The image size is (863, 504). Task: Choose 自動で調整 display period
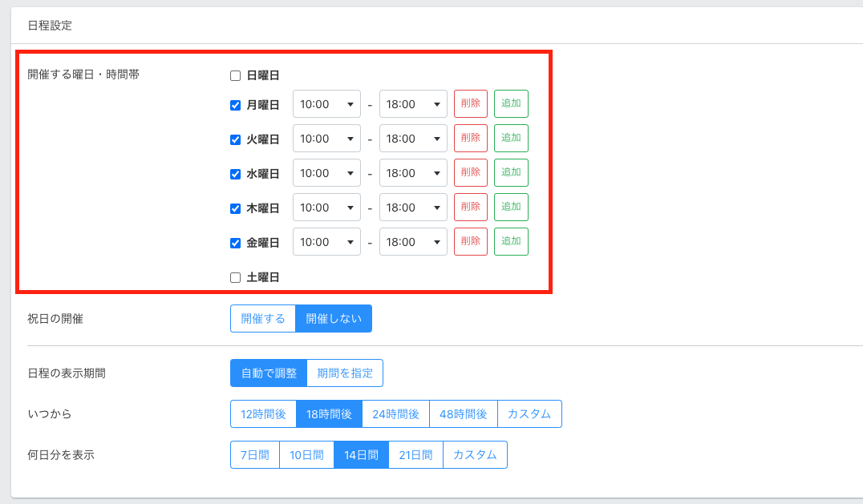pos(269,373)
